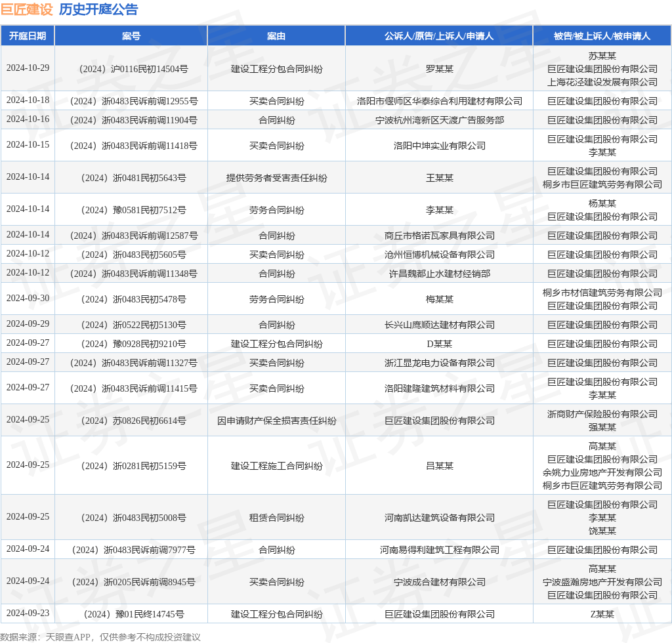The height and width of the screenshot is (643, 672).
Task: Click case number (2024)豫0581民初7512号
Action: [x=134, y=211]
